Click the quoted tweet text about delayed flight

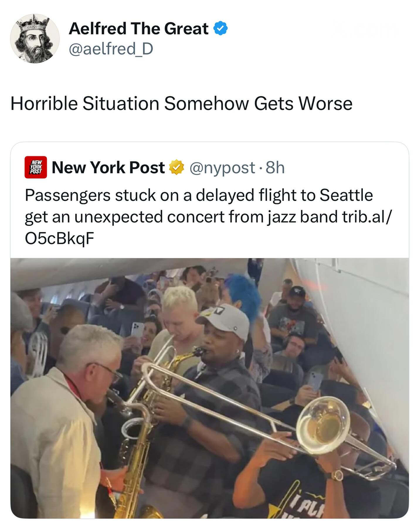(x=208, y=217)
